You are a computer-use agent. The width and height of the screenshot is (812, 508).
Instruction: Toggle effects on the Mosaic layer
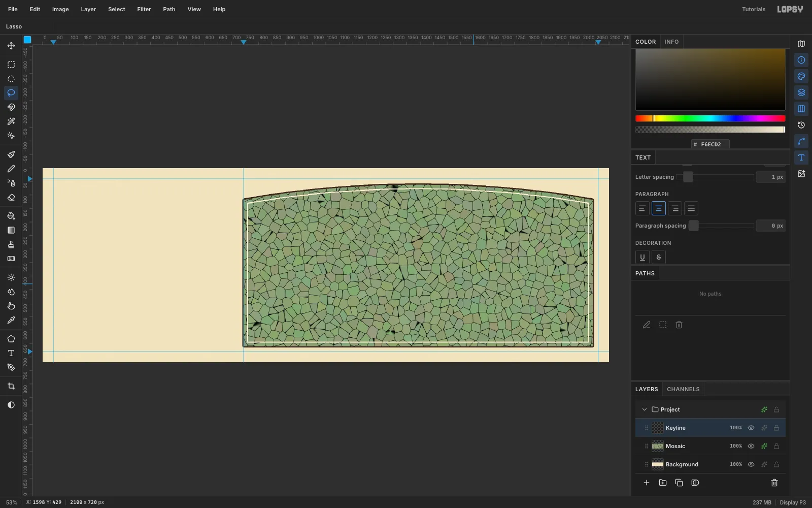764,446
